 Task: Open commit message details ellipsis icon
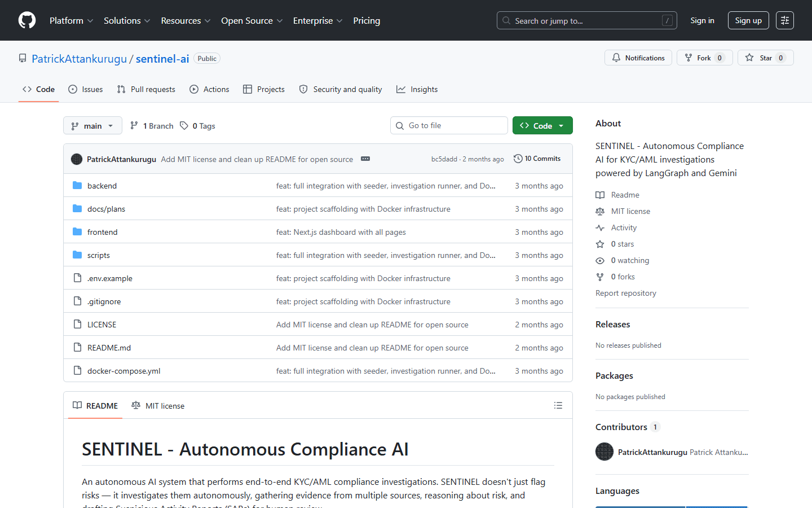point(365,159)
